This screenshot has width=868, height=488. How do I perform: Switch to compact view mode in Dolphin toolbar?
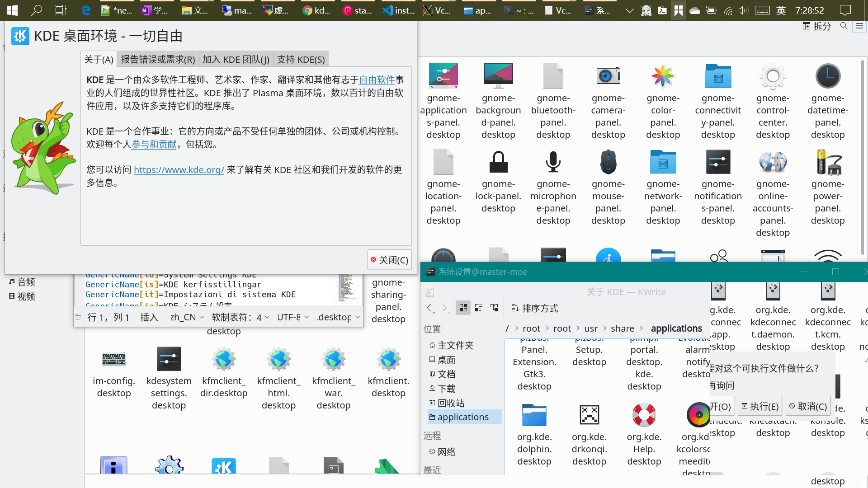[479, 308]
